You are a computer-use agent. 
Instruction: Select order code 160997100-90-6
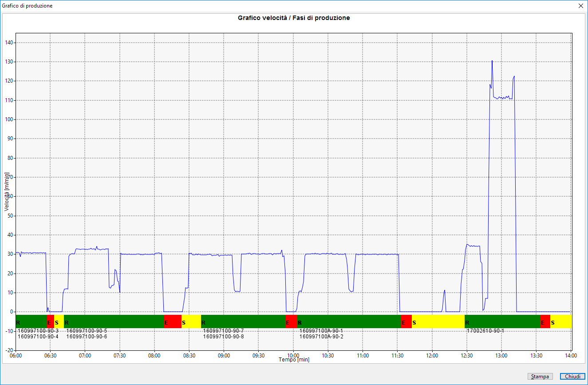pyautogui.click(x=87, y=337)
